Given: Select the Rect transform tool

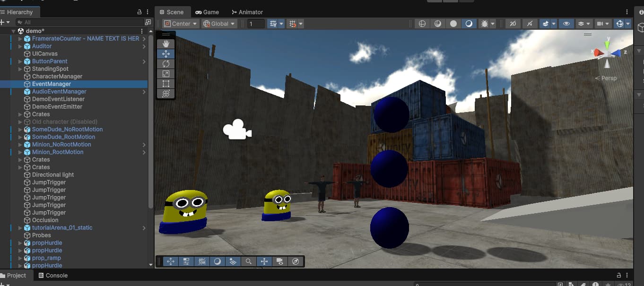Looking at the screenshot, I should tap(165, 84).
